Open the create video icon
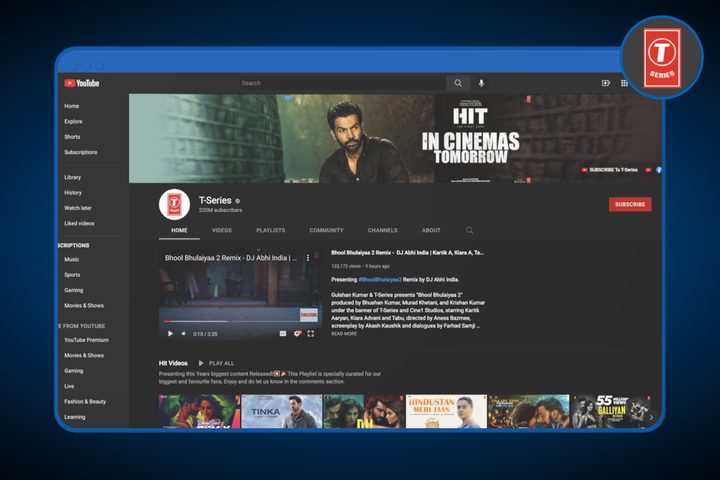This screenshot has height=480, width=720. (x=606, y=83)
